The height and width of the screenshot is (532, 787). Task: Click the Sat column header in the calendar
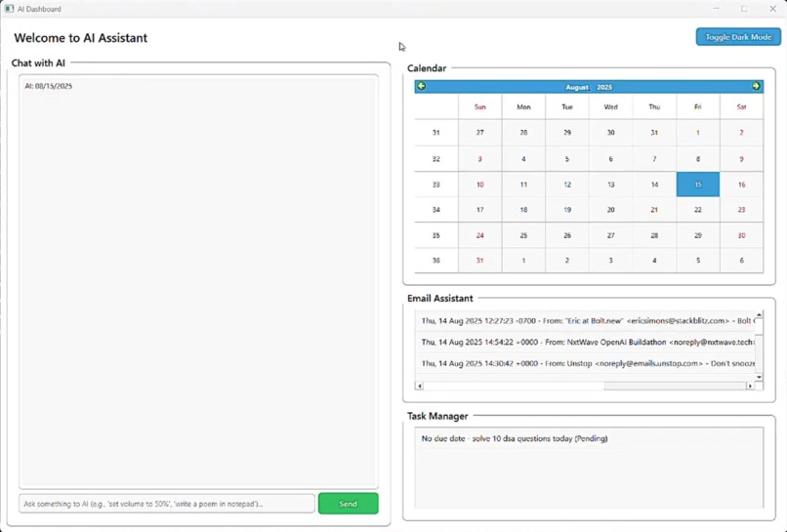741,106
